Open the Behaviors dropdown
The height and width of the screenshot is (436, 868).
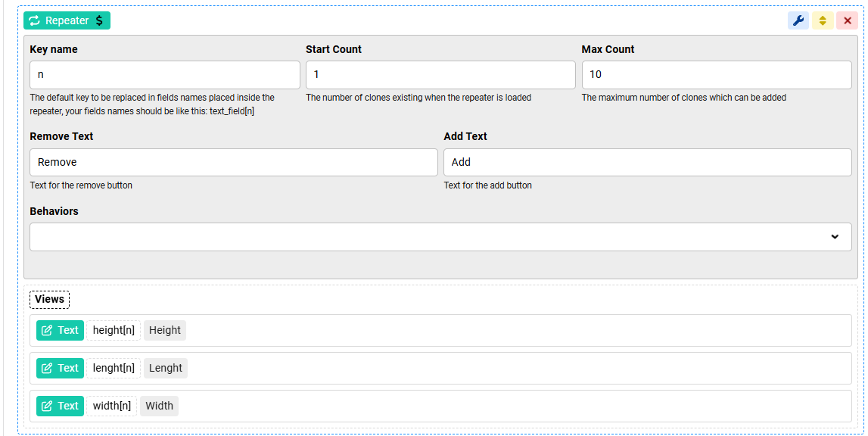440,237
